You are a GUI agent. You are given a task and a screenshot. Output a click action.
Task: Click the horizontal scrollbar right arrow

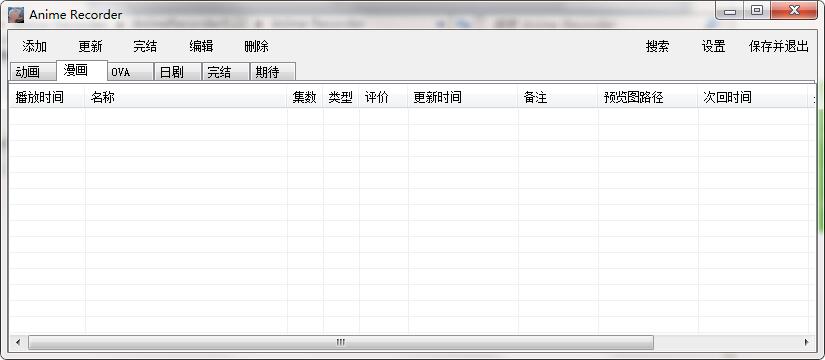click(x=807, y=342)
